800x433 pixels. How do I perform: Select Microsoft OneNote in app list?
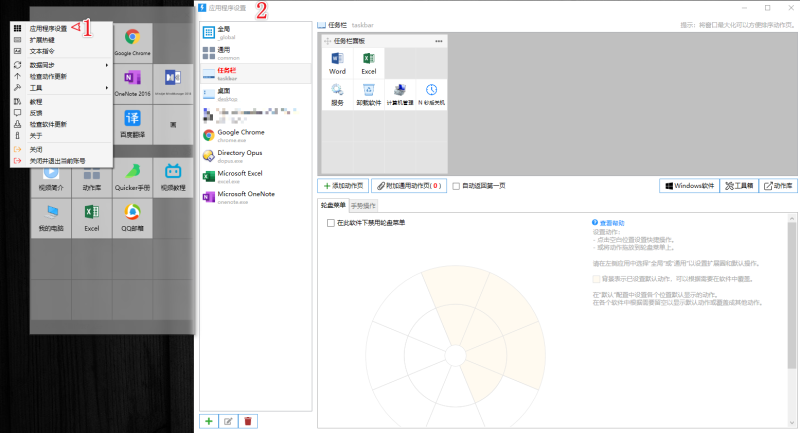click(256, 197)
